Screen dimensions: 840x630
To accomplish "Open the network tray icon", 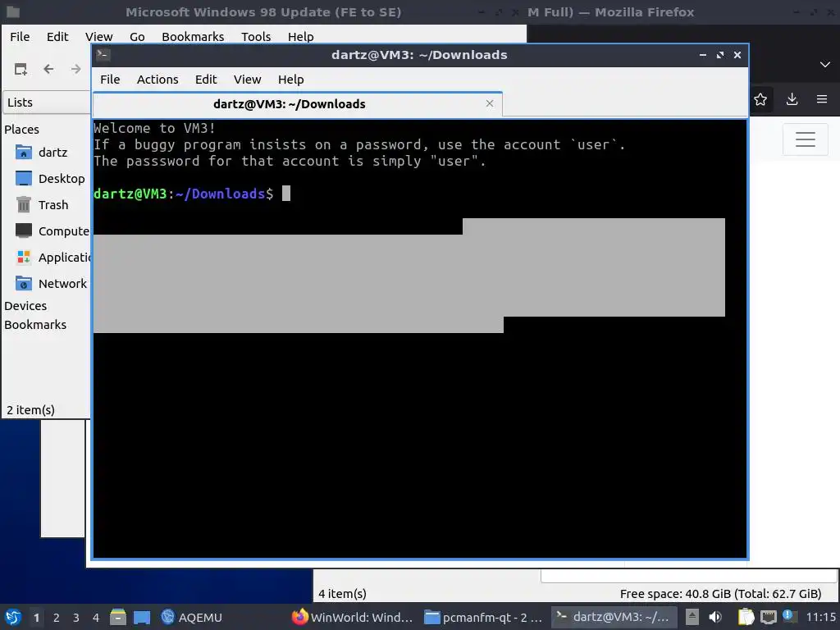I will 768,618.
